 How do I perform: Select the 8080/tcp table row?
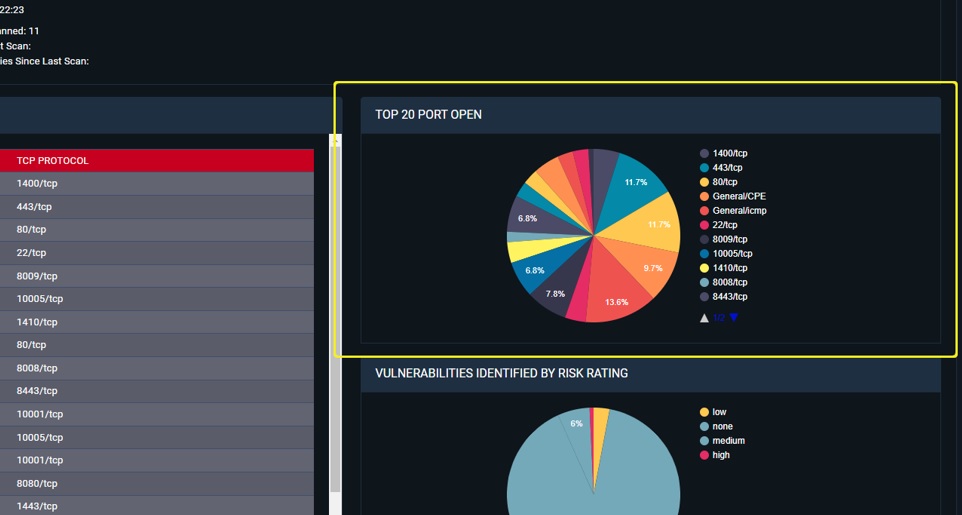pyautogui.click(x=156, y=484)
